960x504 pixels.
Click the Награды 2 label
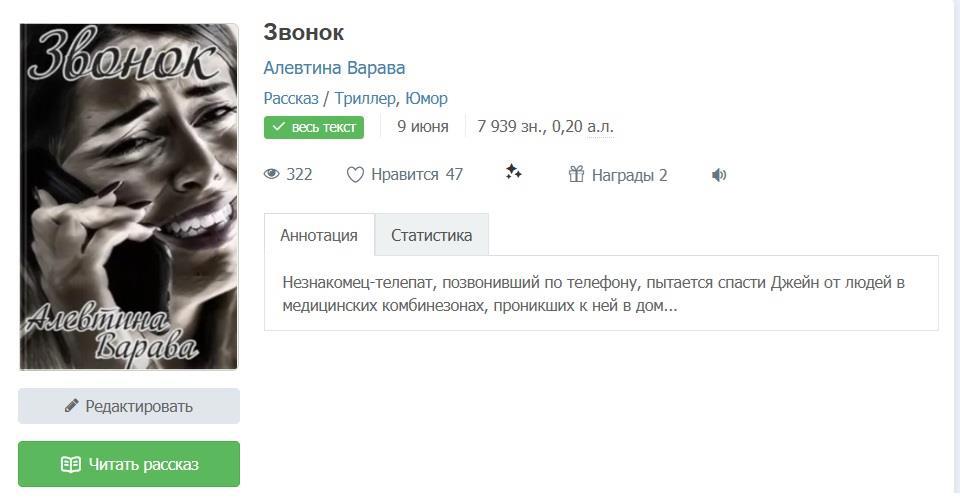(x=629, y=175)
